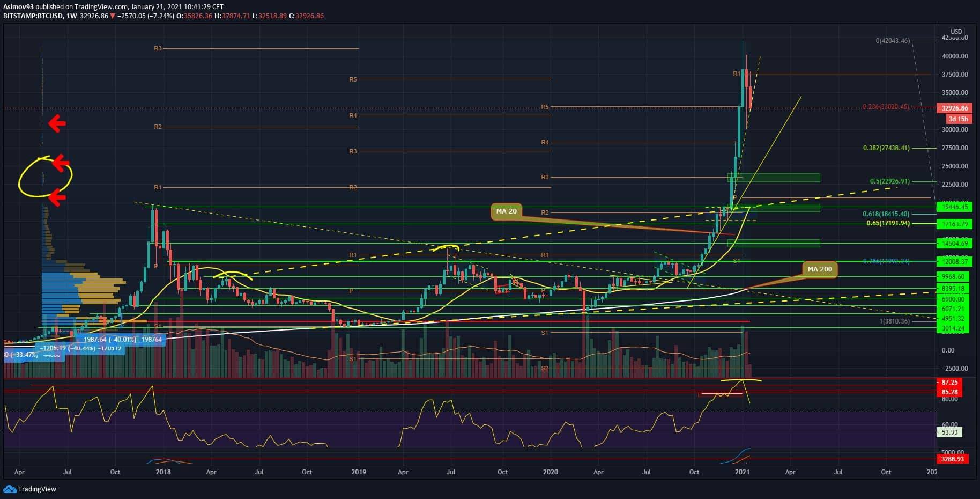Viewport: 980px width, 499px height.
Task: Click the 2018 label on the time axis
Action: 163,472
